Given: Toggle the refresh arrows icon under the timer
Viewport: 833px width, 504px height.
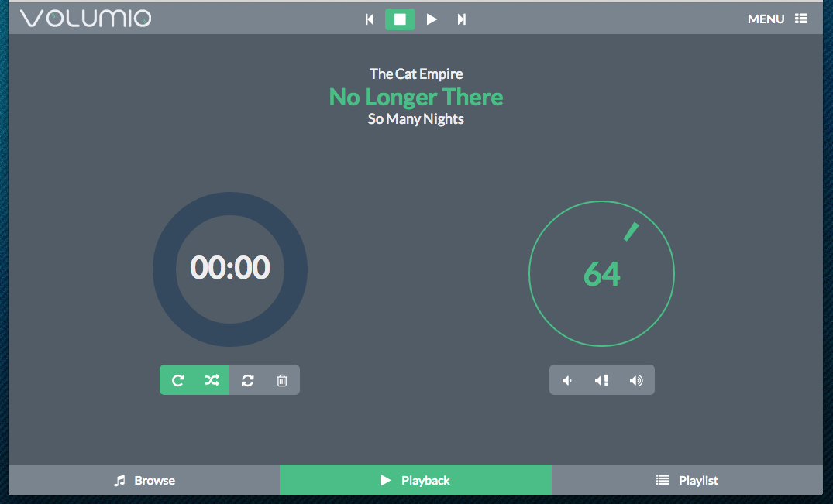Looking at the screenshot, I should tap(247, 380).
